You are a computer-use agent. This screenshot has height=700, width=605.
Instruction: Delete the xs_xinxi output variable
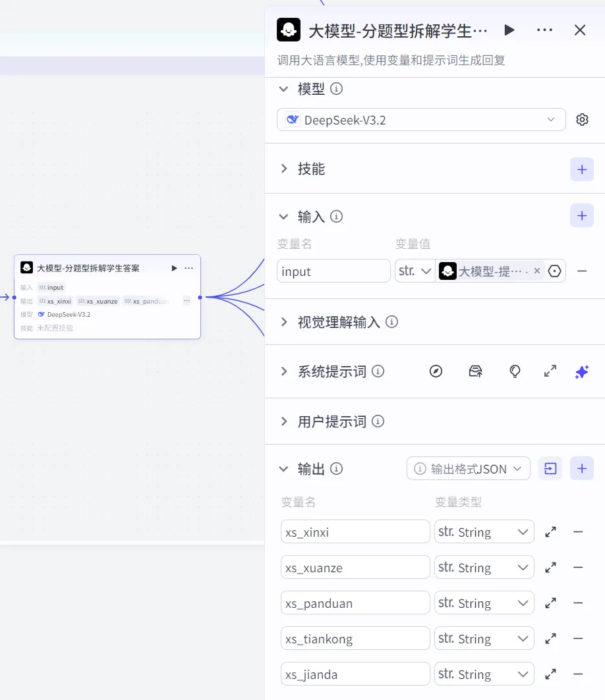click(578, 531)
